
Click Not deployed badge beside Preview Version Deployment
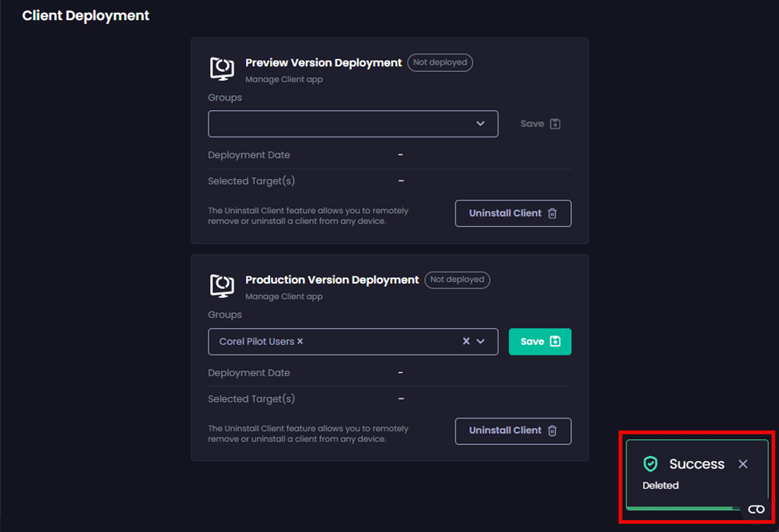tap(440, 62)
